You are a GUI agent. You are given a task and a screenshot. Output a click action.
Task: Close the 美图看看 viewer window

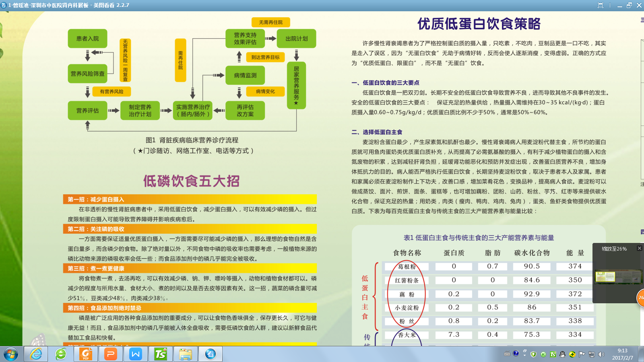(x=639, y=5)
